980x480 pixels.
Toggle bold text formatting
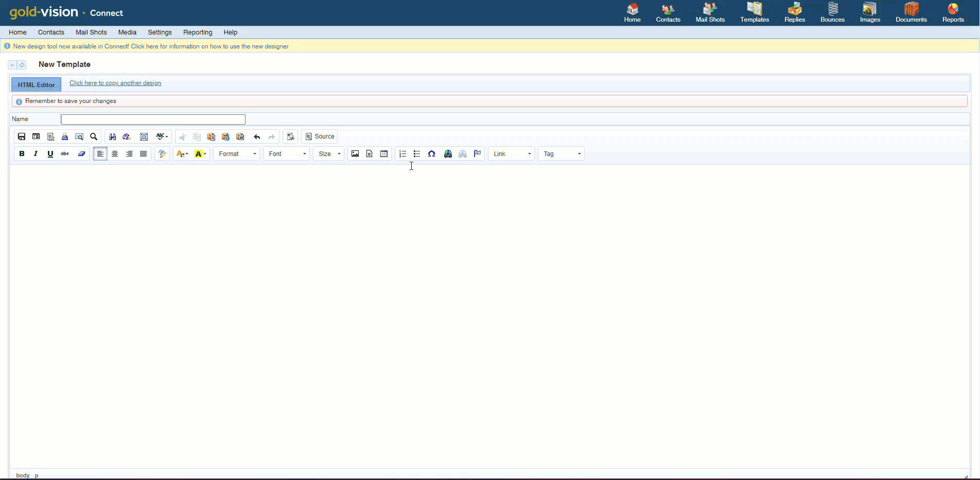click(22, 153)
